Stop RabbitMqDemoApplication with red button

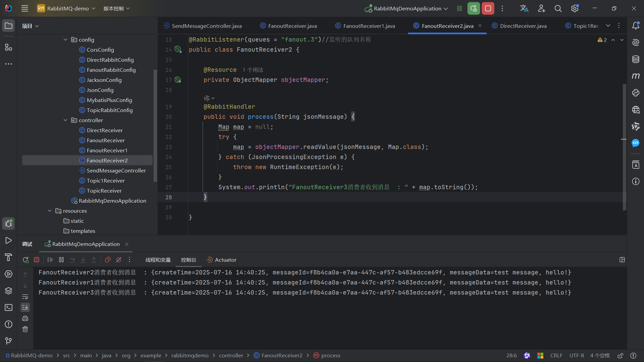click(x=488, y=8)
